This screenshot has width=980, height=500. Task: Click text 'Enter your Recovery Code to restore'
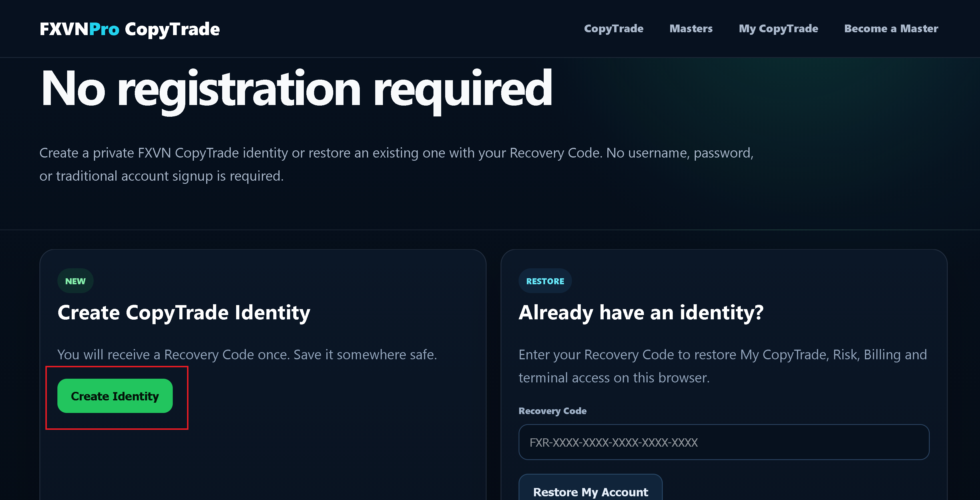pyautogui.click(x=628, y=354)
